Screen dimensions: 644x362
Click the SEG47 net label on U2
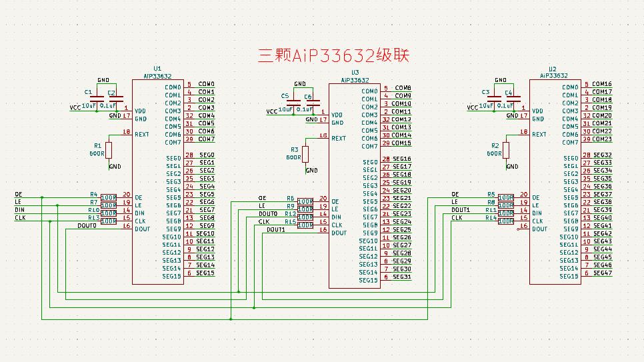[x=602, y=273]
